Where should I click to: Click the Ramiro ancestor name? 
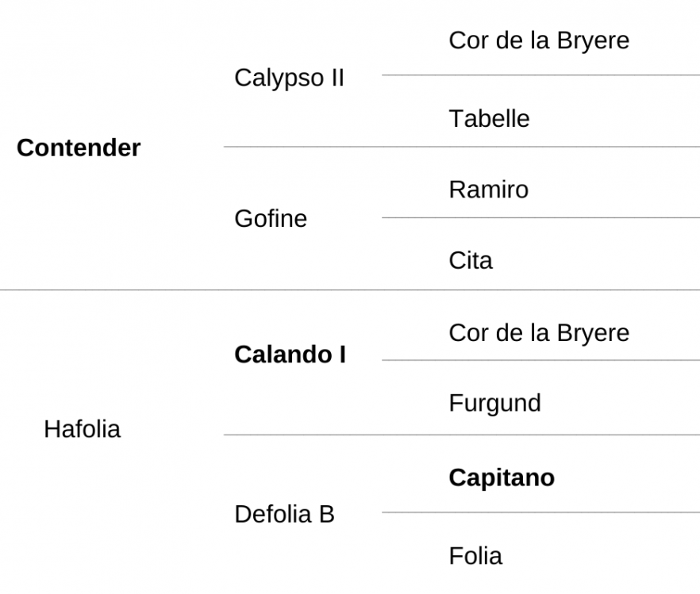point(489,190)
